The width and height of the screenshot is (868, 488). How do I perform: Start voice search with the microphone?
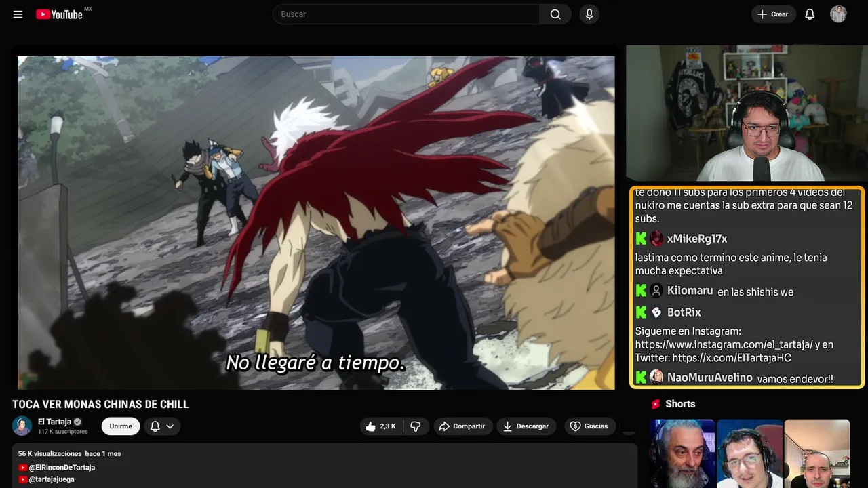coord(589,14)
